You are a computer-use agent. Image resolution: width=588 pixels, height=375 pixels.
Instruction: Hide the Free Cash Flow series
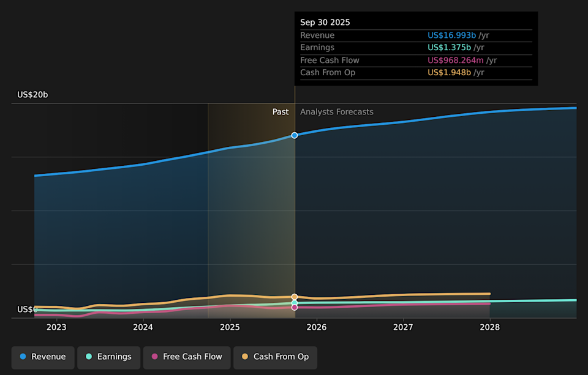pos(186,357)
